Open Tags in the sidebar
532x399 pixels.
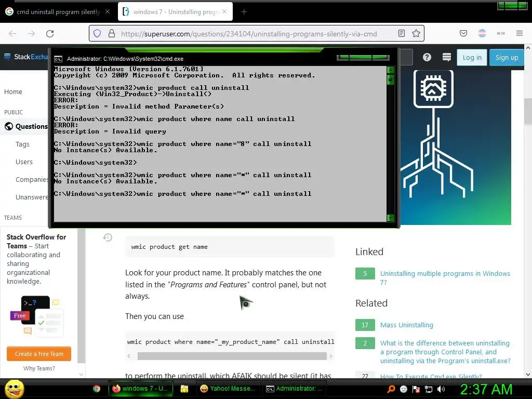(x=22, y=144)
